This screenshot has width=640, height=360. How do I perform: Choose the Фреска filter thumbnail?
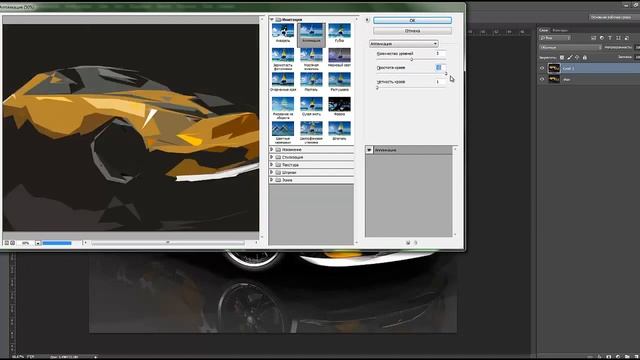[340, 104]
